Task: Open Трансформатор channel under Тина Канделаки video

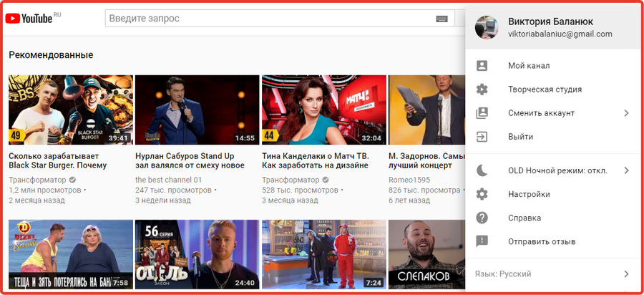Action: pyautogui.click(x=291, y=180)
